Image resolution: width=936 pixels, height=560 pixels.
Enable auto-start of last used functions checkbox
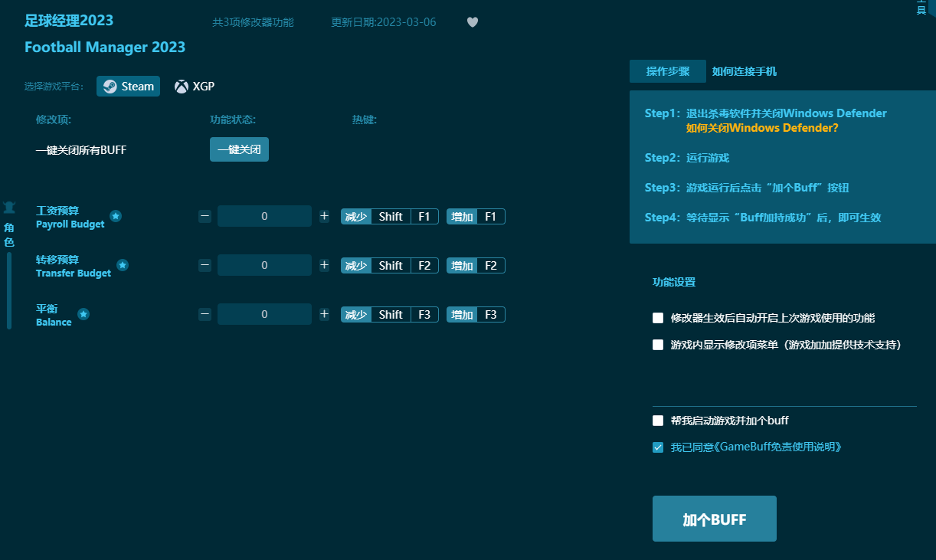coord(658,318)
